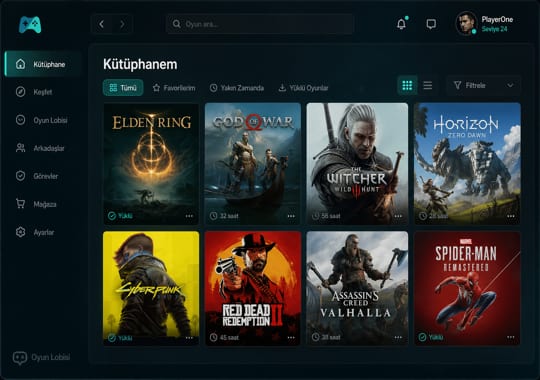Select Kütüphane in the sidebar
This screenshot has height=380, width=540.
[x=42, y=64]
